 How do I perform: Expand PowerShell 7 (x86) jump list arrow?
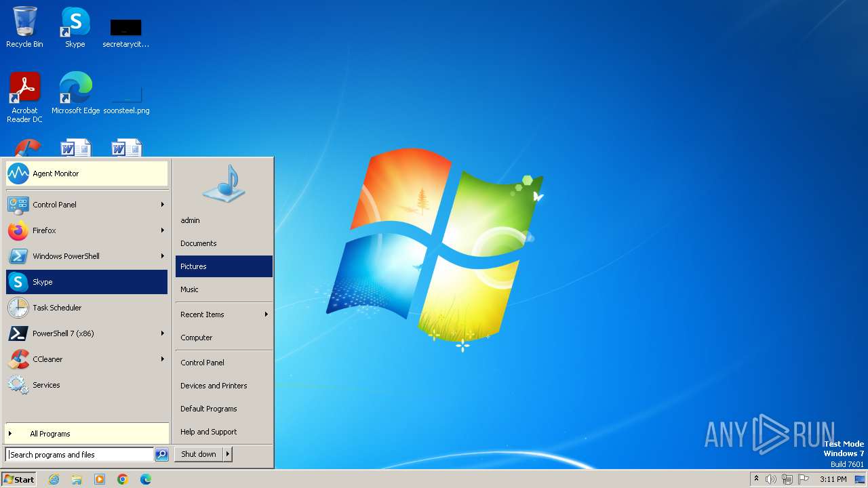click(x=162, y=333)
